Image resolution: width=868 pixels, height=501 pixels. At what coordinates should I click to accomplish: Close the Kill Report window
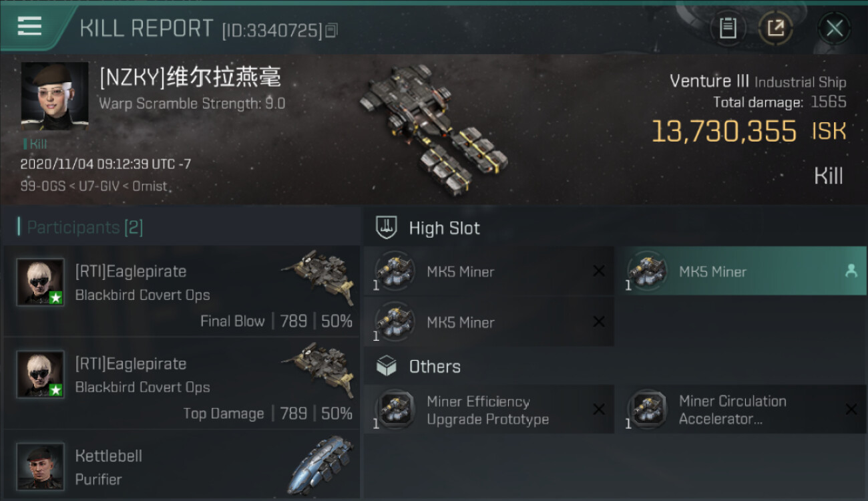[834, 28]
